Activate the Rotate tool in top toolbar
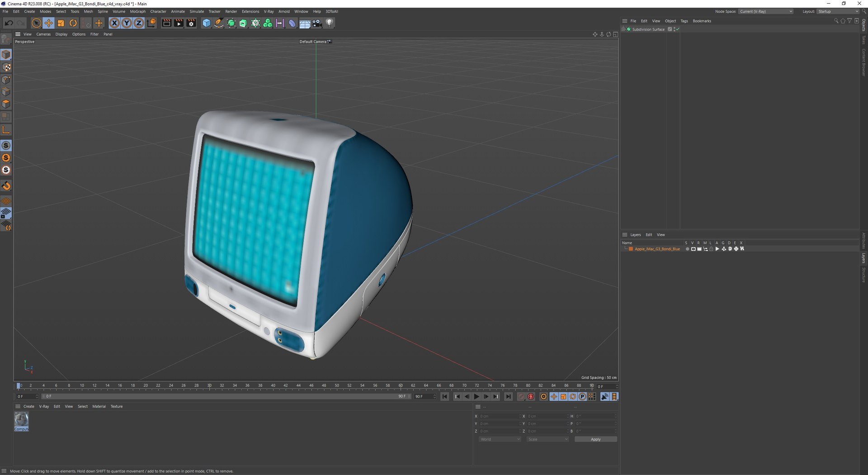The width and height of the screenshot is (868, 475). pos(73,23)
